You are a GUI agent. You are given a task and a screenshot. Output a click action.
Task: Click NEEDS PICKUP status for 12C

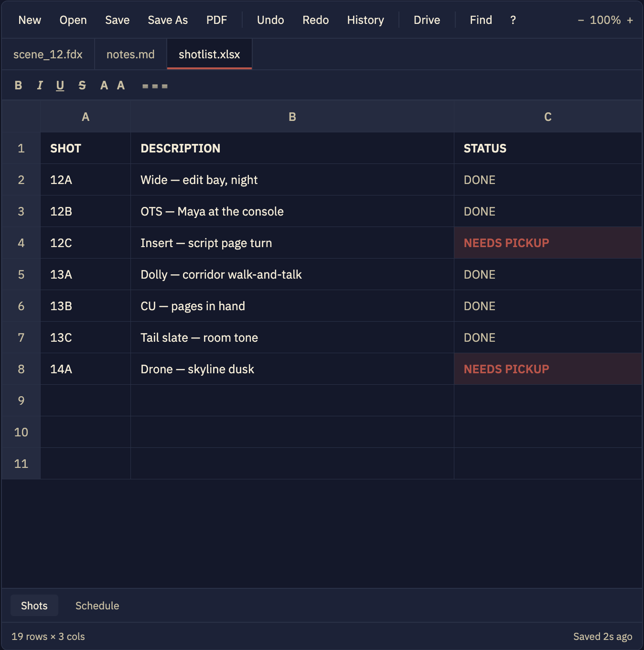coord(548,243)
